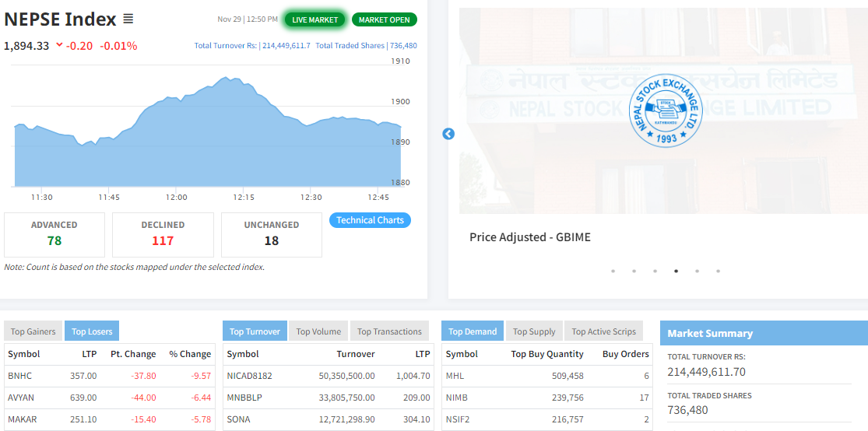The width and height of the screenshot is (868, 431).
Task: Switch to Top Supply tab
Action: [x=534, y=331]
